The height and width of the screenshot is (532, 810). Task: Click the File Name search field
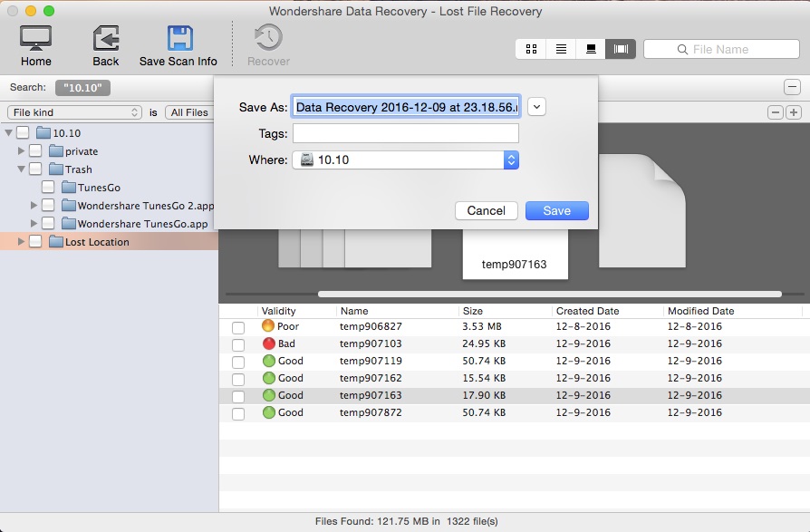tap(721, 49)
